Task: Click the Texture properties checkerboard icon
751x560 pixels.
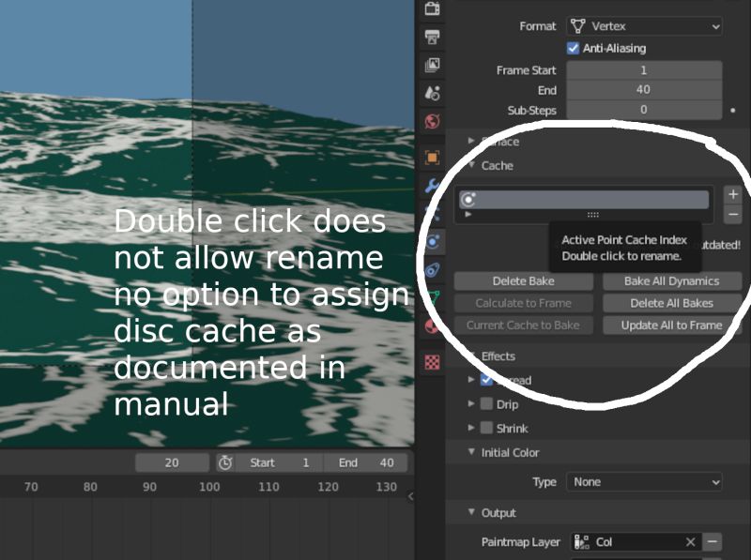Action: click(430, 361)
